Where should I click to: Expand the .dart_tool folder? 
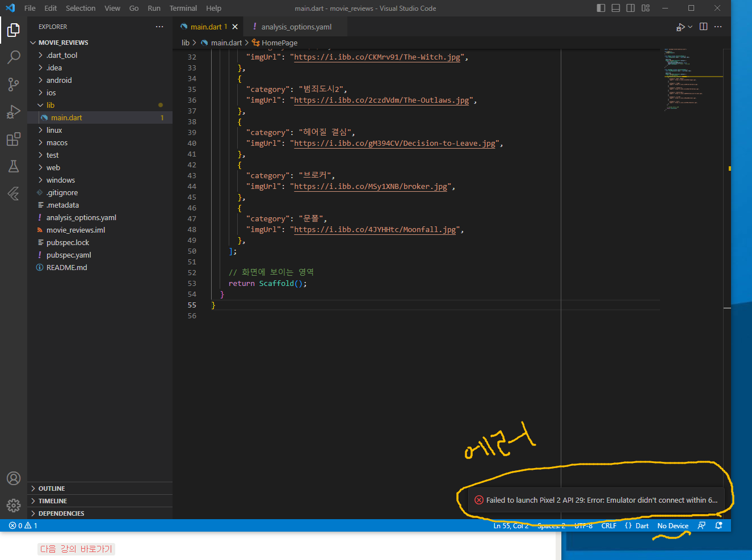pyautogui.click(x=100, y=55)
